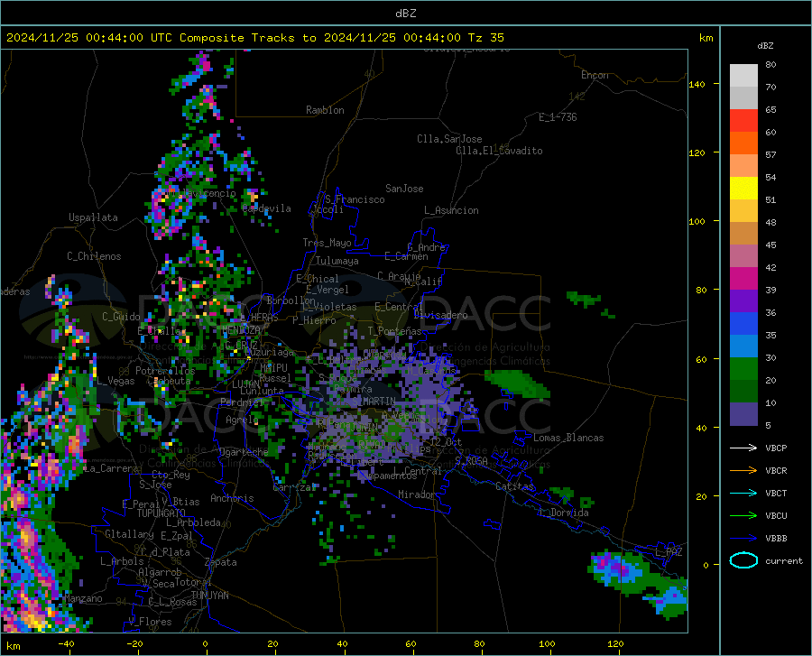
Task: Click the Tres_Mayo map label
Action: pos(327,243)
